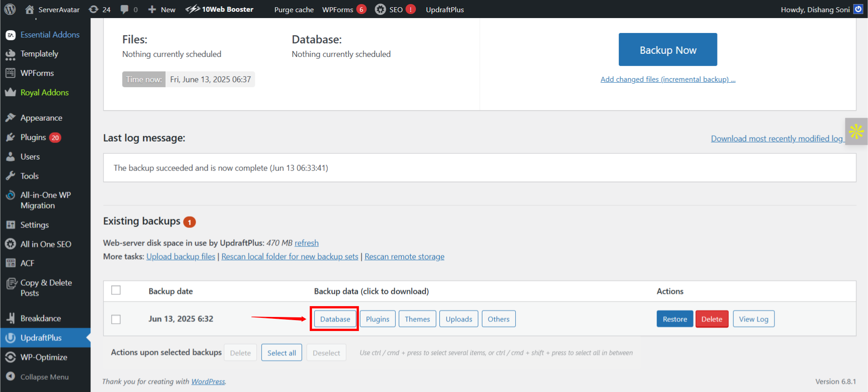
Task: Open the Appearance menu label
Action: coord(42,118)
